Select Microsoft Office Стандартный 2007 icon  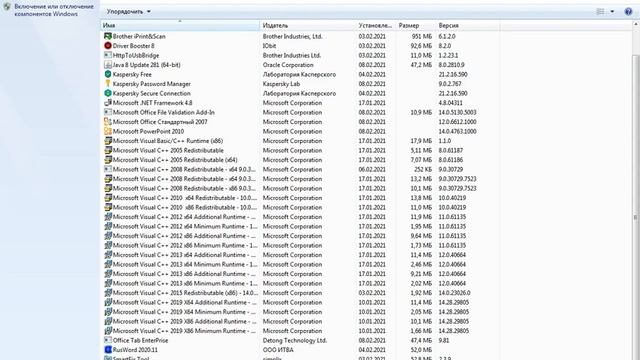point(108,122)
